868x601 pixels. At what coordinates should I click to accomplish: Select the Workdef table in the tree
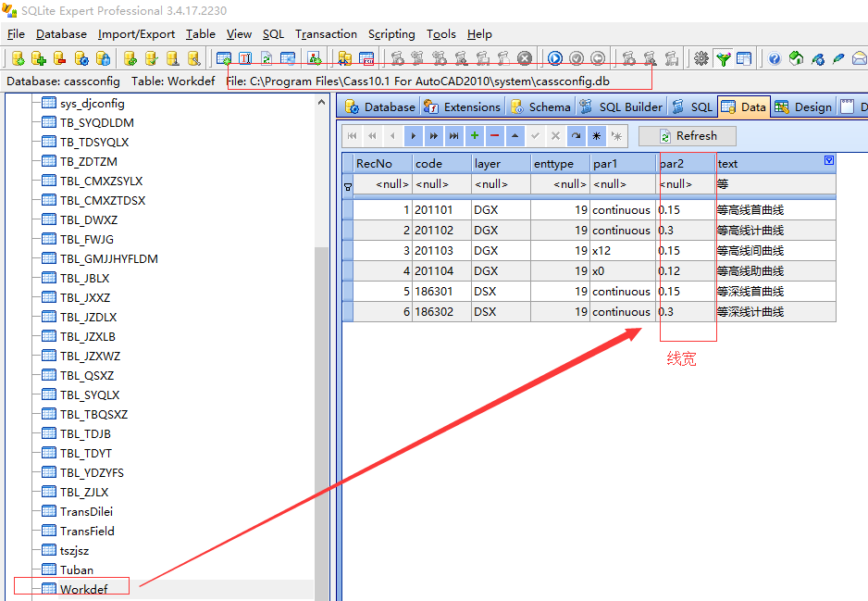pos(83,589)
